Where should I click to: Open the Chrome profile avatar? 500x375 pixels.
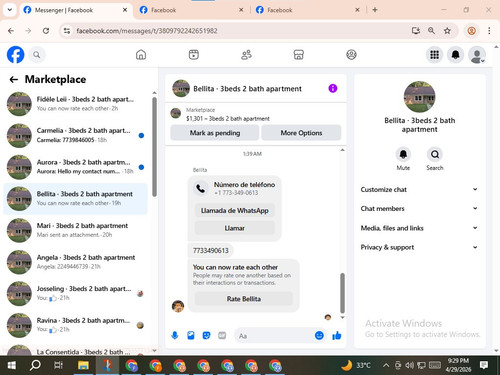click(471, 31)
